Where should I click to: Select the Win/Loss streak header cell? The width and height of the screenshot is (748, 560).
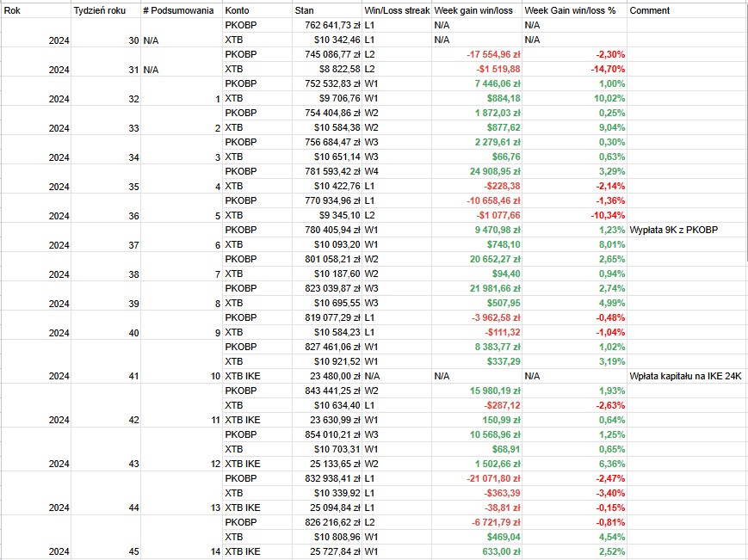396,10
